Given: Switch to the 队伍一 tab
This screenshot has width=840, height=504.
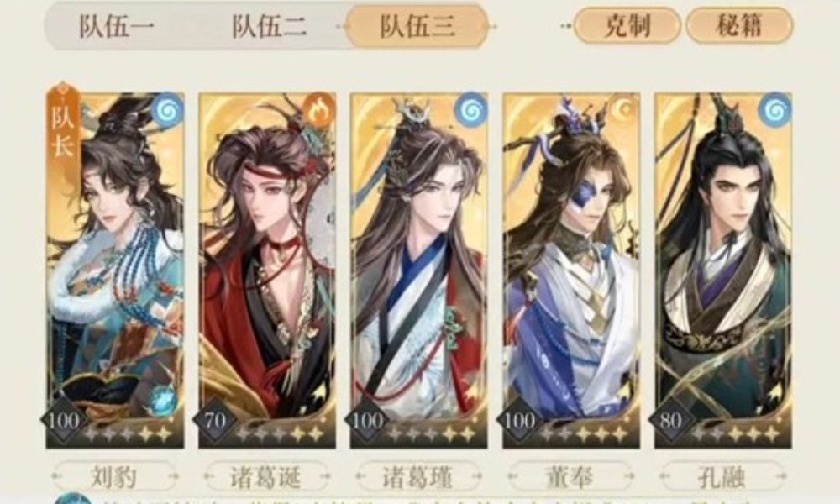Looking at the screenshot, I should (117, 26).
